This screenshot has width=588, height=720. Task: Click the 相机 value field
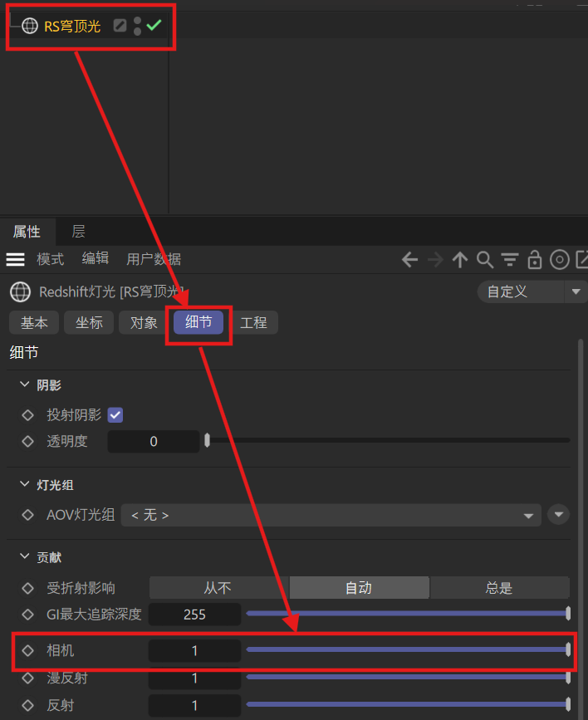coord(195,651)
